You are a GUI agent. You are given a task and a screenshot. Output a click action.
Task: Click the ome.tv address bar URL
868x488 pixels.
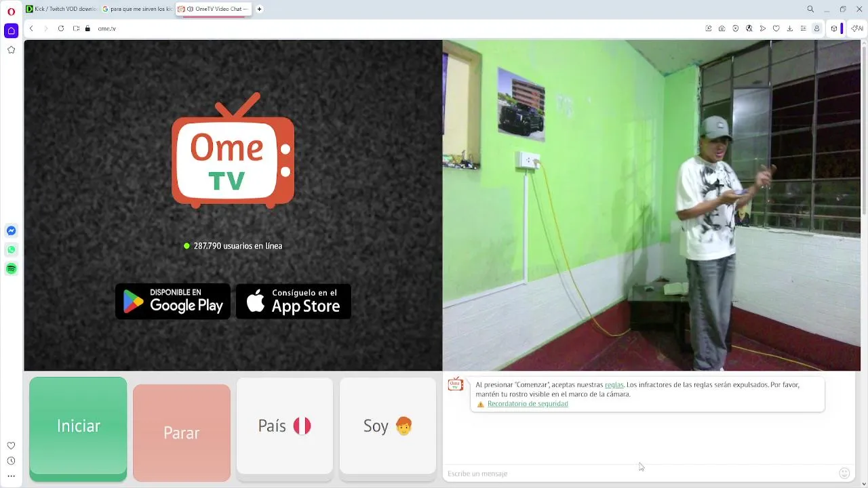point(107,28)
